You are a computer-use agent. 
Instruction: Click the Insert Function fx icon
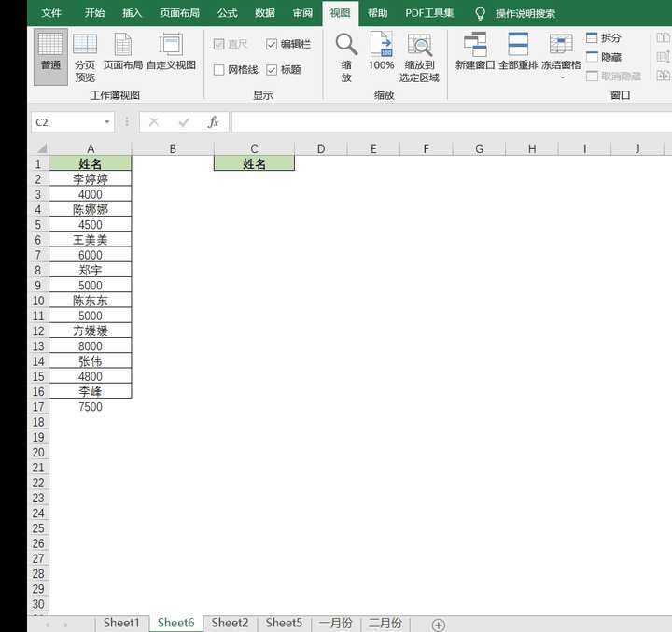[x=213, y=122]
